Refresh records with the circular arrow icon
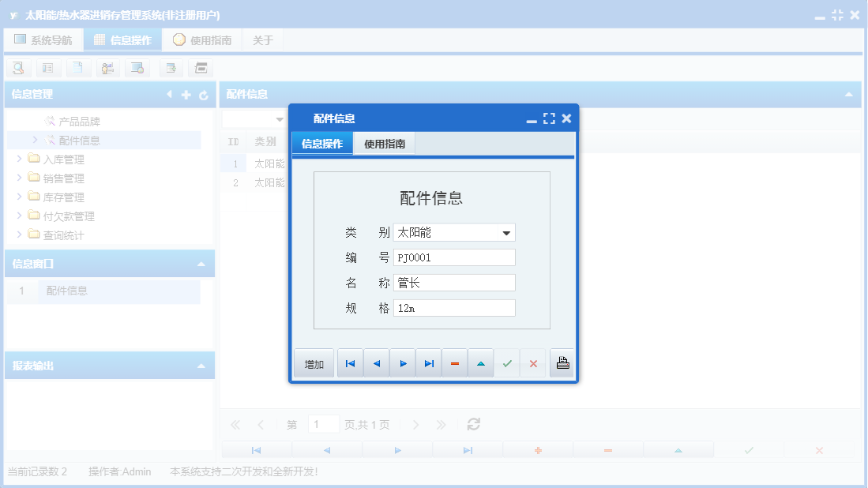868x488 pixels. pos(473,424)
